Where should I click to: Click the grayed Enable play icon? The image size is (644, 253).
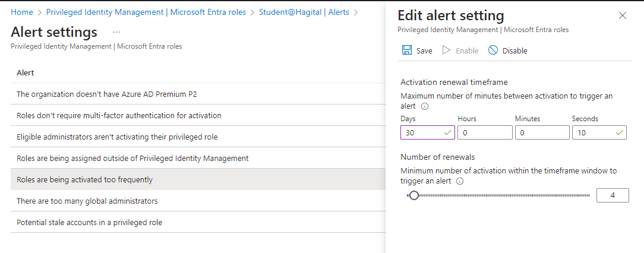point(447,50)
